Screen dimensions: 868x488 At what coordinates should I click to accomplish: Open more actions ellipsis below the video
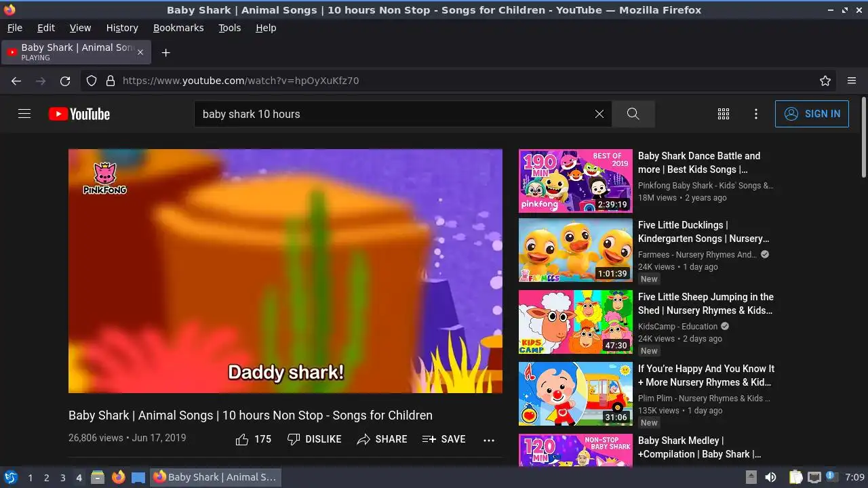(489, 440)
